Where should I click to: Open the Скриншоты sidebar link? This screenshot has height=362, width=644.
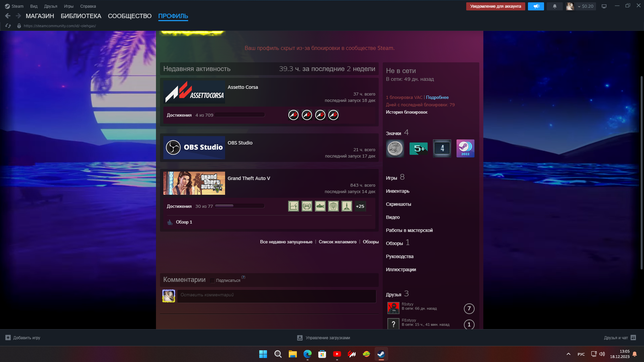[x=398, y=204]
